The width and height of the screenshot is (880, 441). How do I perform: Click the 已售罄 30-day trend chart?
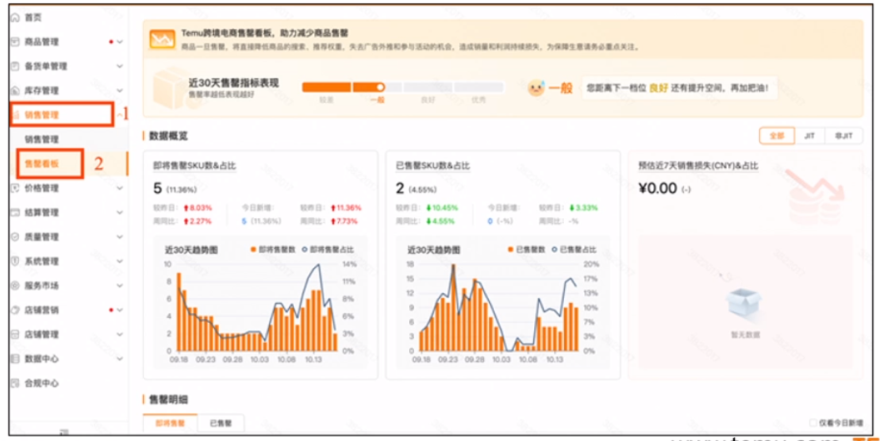coord(502,302)
